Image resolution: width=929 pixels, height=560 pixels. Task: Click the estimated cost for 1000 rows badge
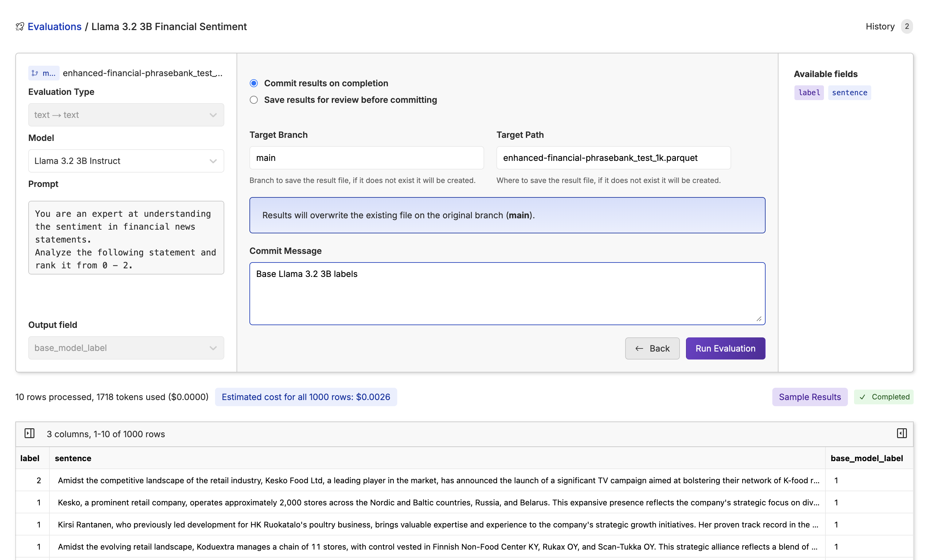pyautogui.click(x=306, y=397)
